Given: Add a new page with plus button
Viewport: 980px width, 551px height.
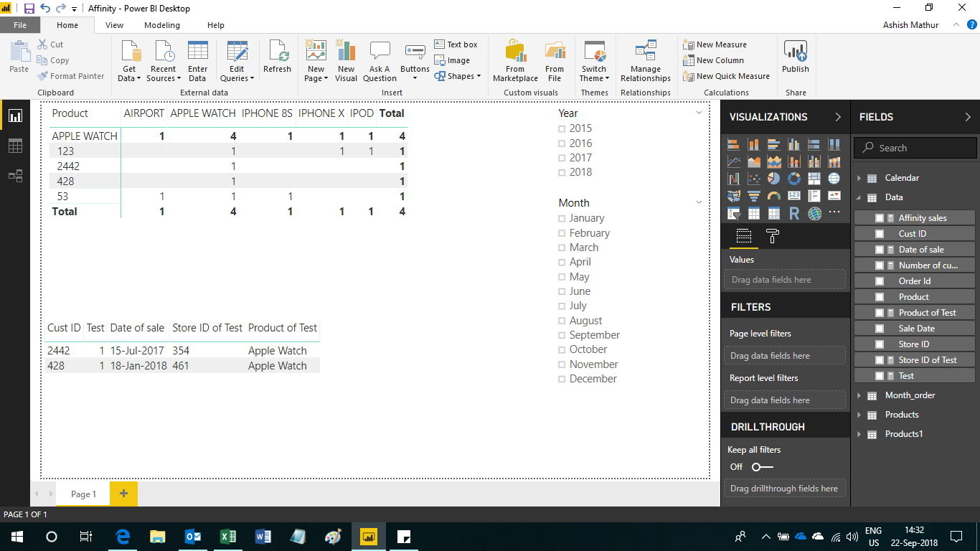Looking at the screenshot, I should click(x=123, y=494).
